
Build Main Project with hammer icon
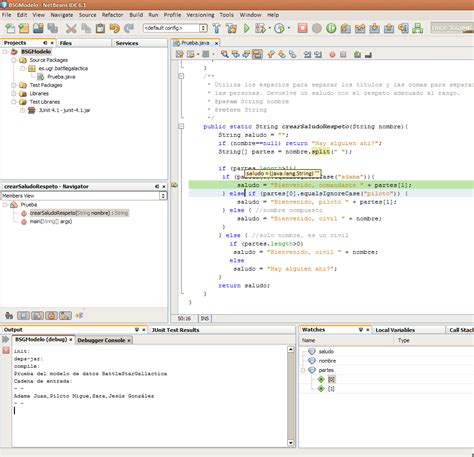(217, 28)
